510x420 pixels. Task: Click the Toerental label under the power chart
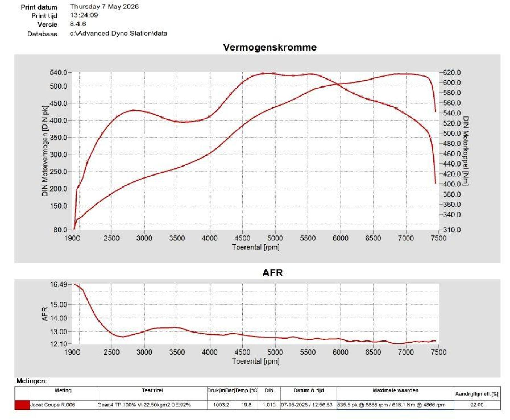pos(256,247)
